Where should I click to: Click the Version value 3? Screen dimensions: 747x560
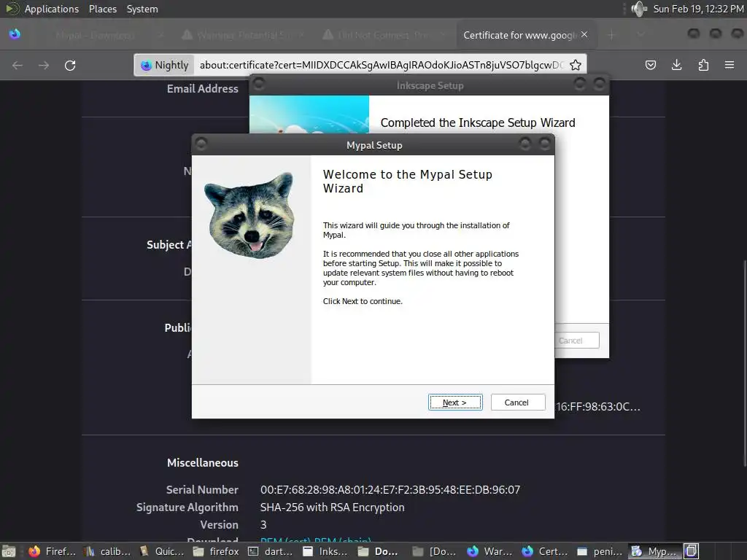pyautogui.click(x=263, y=525)
